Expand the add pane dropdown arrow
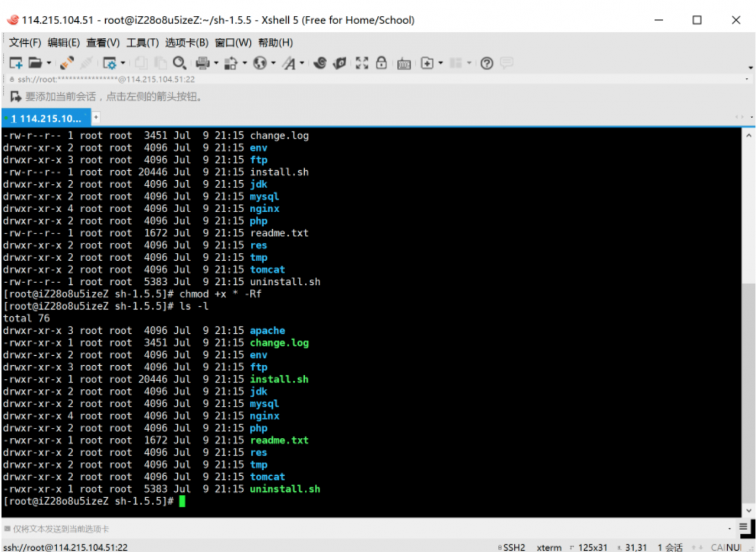 (x=441, y=63)
